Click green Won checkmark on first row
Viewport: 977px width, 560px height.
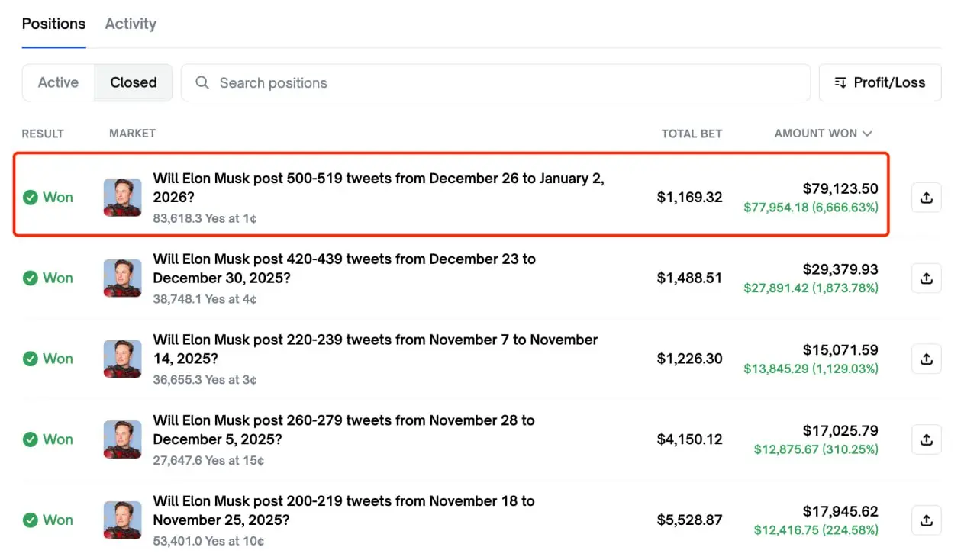(x=31, y=198)
